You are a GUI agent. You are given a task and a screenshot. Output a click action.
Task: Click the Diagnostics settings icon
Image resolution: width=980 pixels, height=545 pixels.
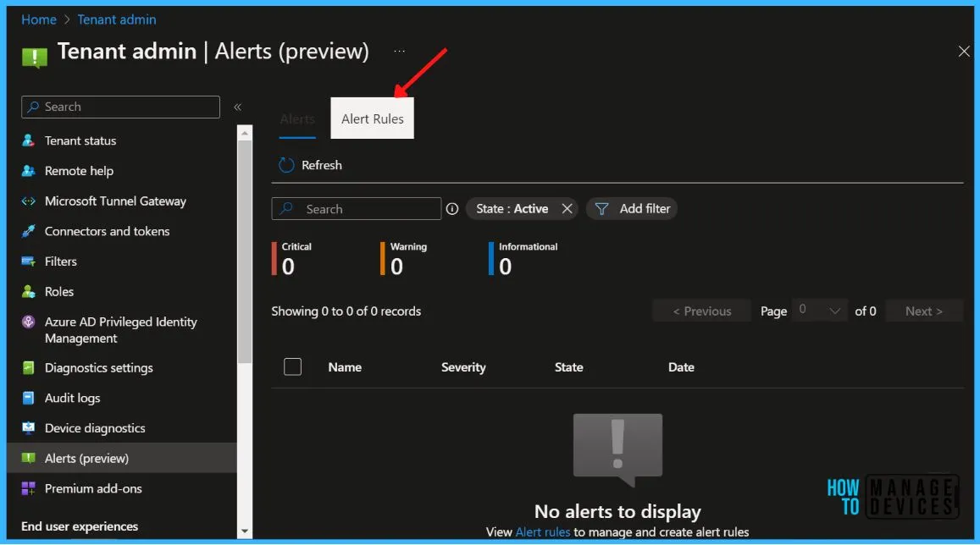coord(28,367)
